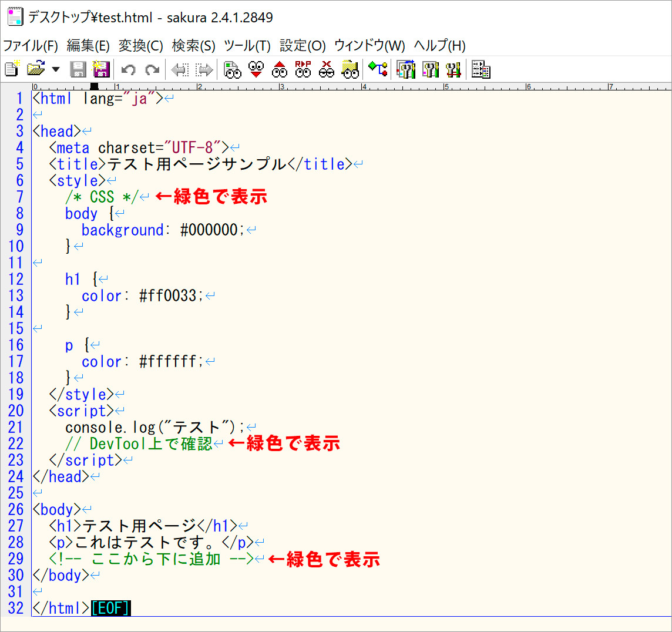Open the Grep search icon
The height and width of the screenshot is (632, 672).
(350, 69)
